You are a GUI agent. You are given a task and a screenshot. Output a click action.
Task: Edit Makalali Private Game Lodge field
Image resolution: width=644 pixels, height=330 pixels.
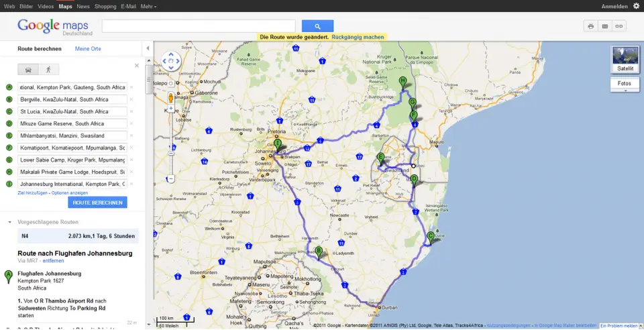click(72, 172)
